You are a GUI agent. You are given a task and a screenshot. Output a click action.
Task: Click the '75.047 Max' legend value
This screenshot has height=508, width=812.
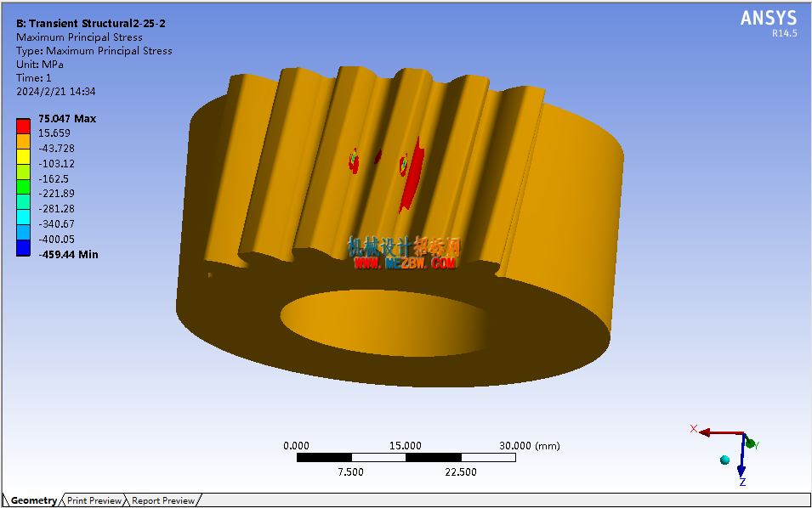pos(67,118)
